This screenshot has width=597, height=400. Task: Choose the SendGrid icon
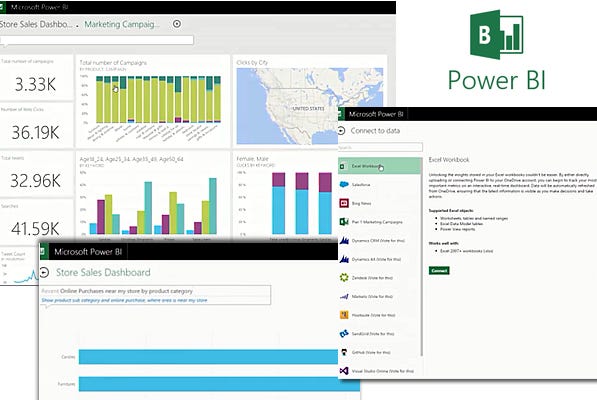344,333
